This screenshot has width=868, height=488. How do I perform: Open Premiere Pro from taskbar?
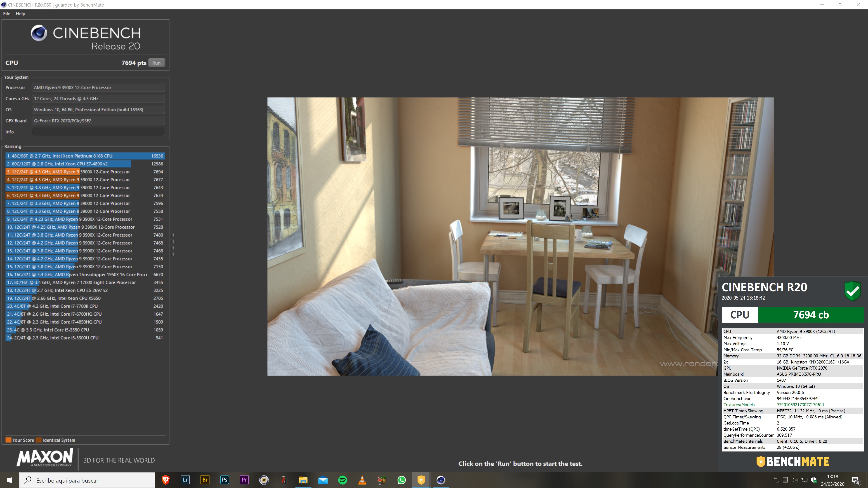[x=244, y=480]
